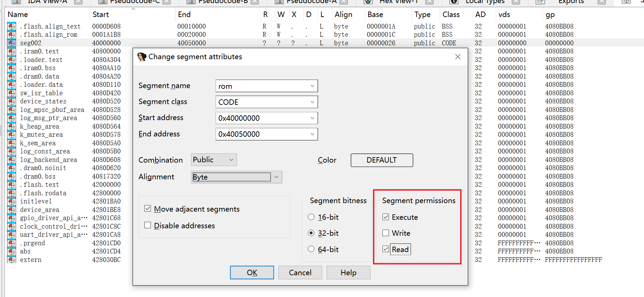Open the DEFAULT color picker
The image size is (644, 297).
[381, 160]
